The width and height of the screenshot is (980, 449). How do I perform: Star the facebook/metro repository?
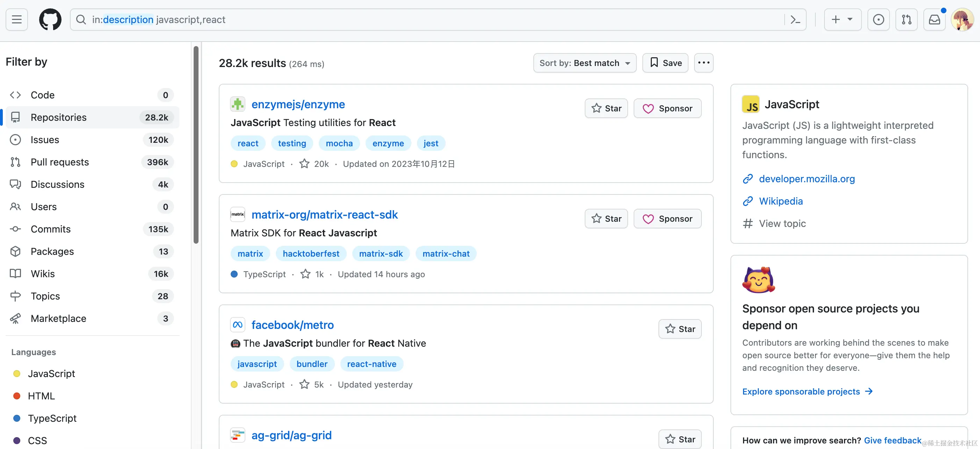680,329
